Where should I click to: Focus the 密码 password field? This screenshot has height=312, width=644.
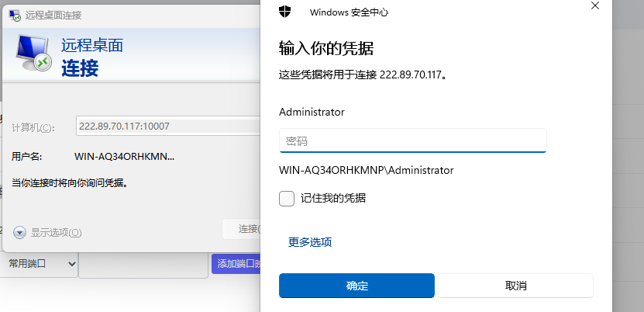[x=413, y=141]
